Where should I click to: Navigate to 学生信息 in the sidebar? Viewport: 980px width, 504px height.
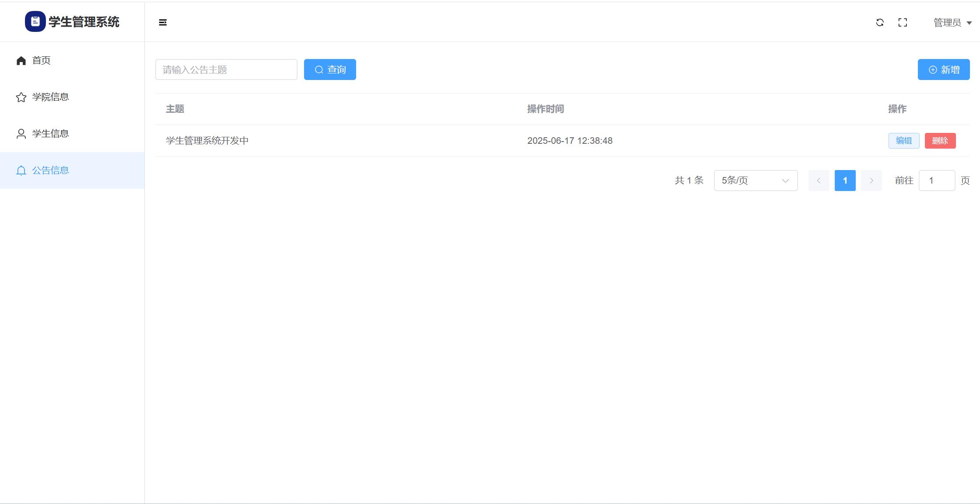point(50,133)
